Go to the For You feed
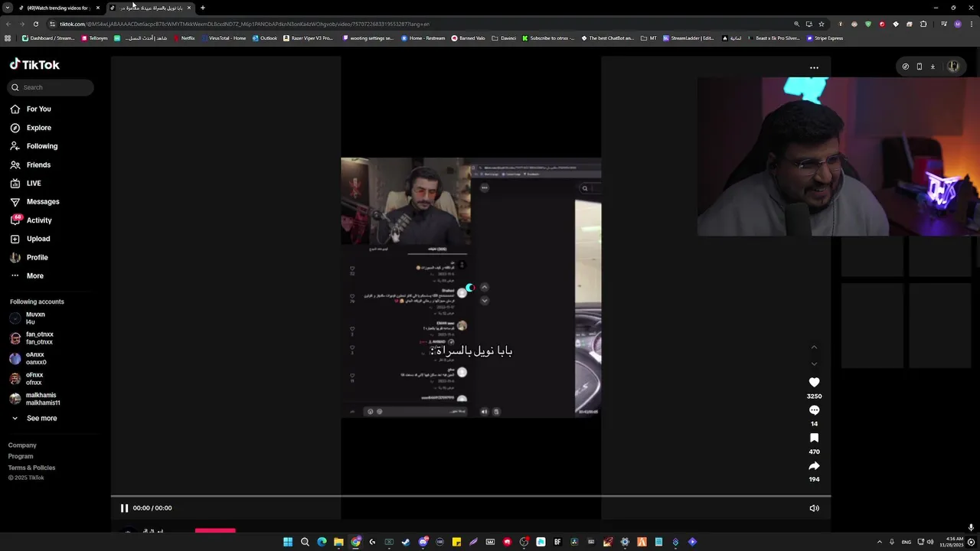 pyautogui.click(x=31, y=109)
